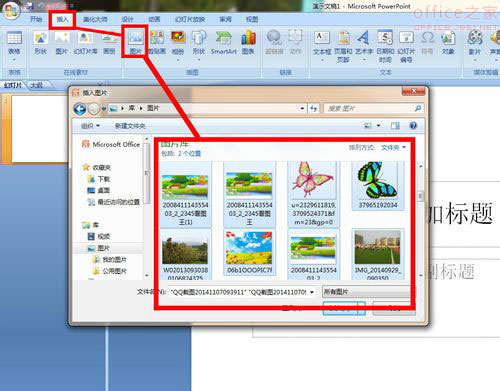Open the 组织 menu
Image resolution: width=500 pixels, height=391 pixels.
pyautogui.click(x=90, y=126)
